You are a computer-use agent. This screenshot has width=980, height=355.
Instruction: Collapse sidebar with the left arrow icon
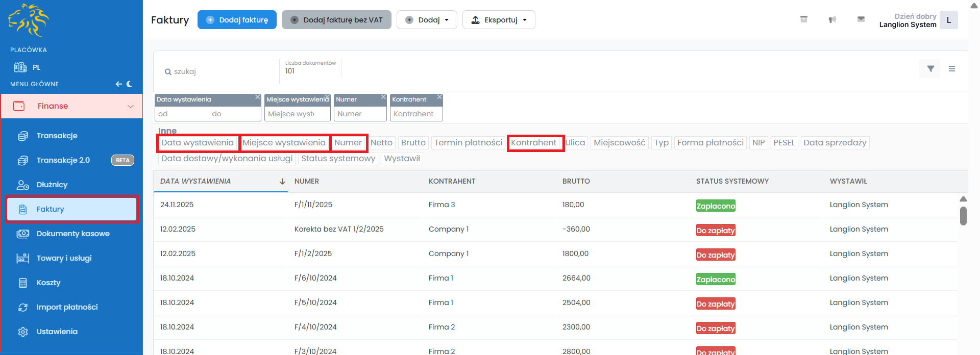(x=118, y=84)
